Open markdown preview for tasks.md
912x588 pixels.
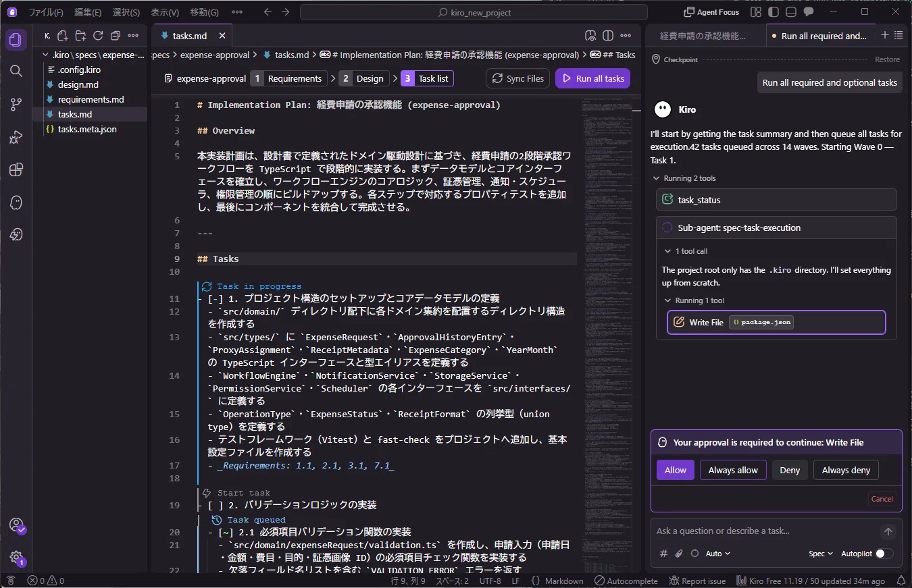[x=590, y=36]
